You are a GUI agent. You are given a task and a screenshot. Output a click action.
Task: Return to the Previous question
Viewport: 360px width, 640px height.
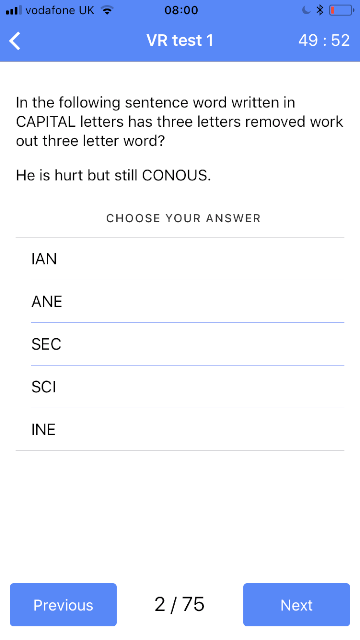pyautogui.click(x=63, y=604)
